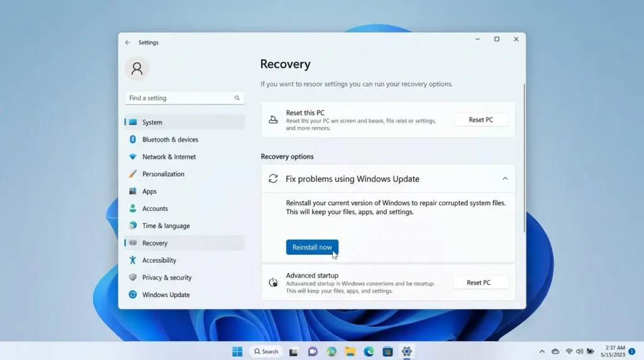Select Recovery in the sidebar
The image size is (644, 360).
pos(185,243)
